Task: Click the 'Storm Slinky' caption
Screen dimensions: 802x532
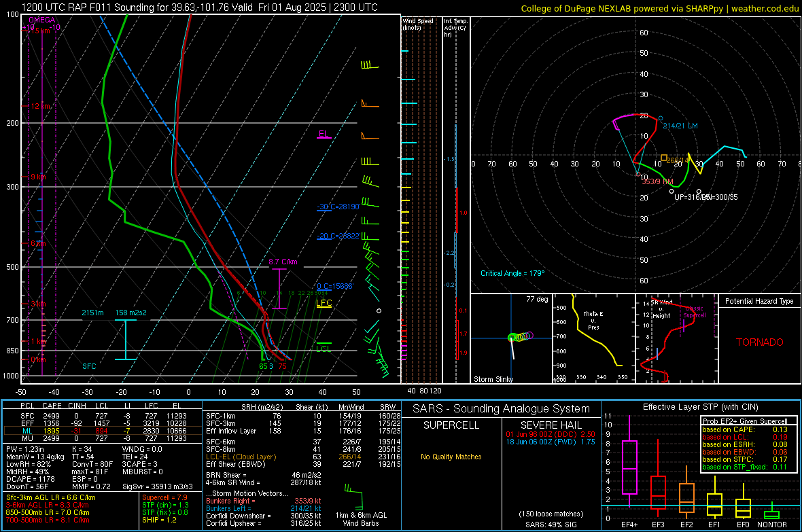Action: click(493, 379)
